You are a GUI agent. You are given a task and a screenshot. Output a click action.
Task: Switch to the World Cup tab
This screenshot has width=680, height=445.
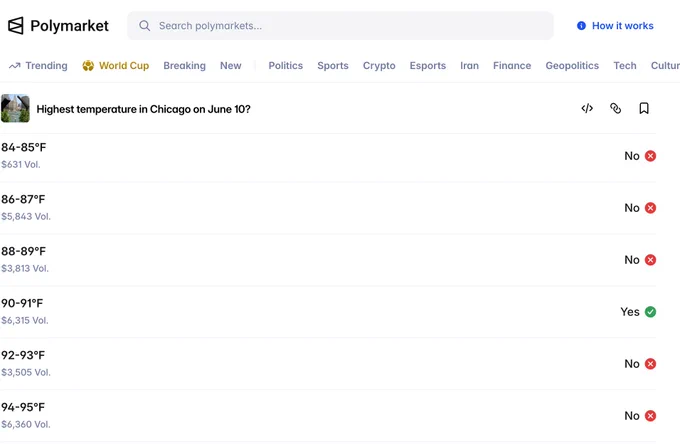point(116,65)
